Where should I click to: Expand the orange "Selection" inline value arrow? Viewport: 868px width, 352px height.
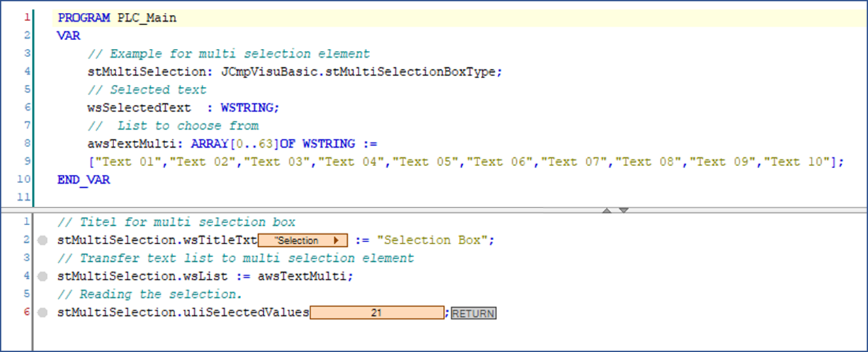coord(336,241)
